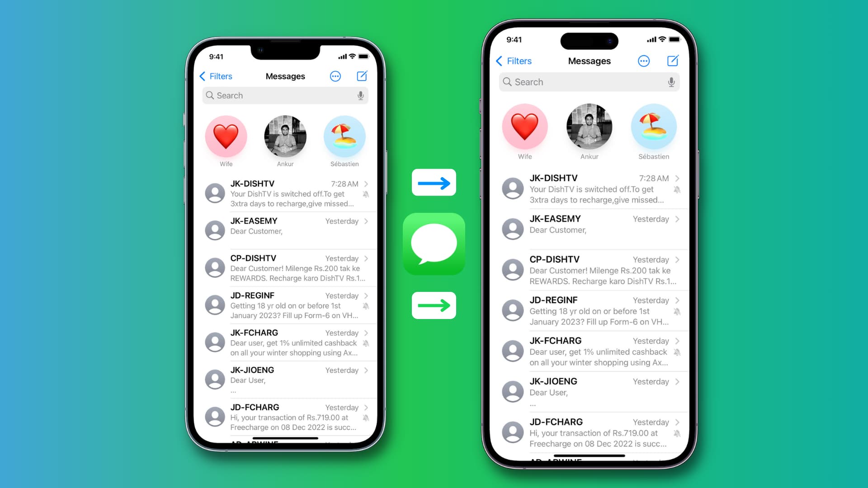Tap the green forward arrow icon
Screen dimensions: 868x488
click(x=434, y=305)
